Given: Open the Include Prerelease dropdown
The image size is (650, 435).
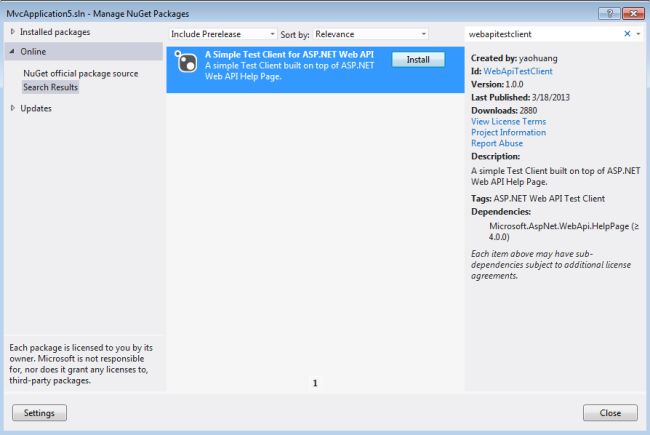Looking at the screenshot, I should click(223, 34).
